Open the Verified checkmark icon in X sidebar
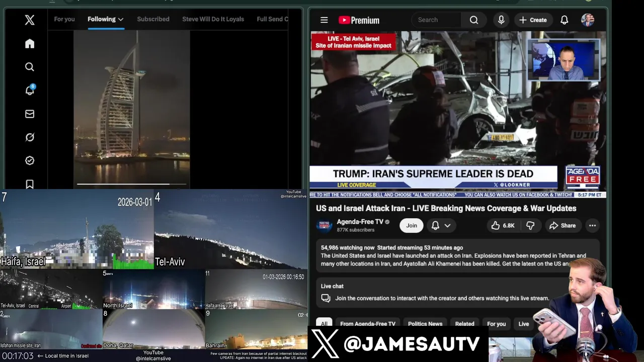Viewport: 644px width, 362px height. [x=30, y=160]
